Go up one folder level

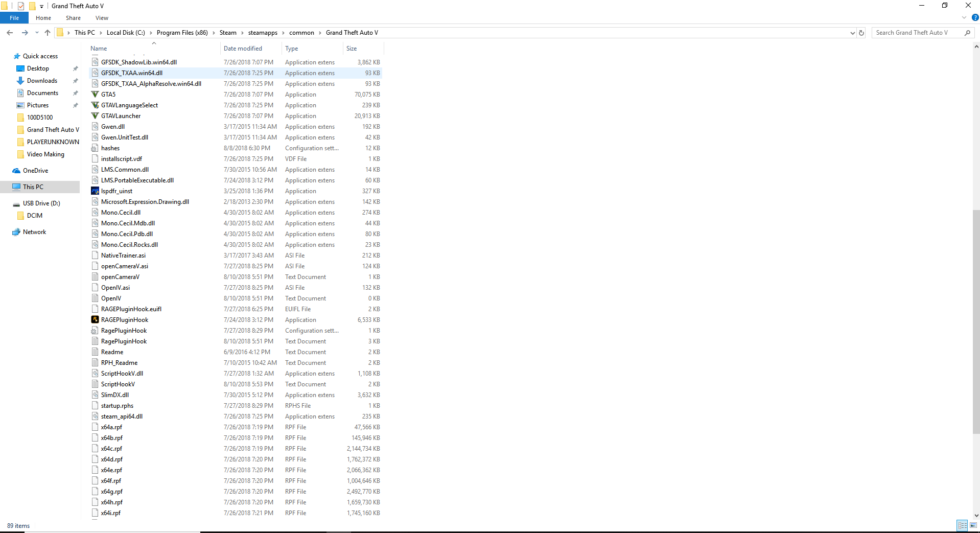point(48,33)
